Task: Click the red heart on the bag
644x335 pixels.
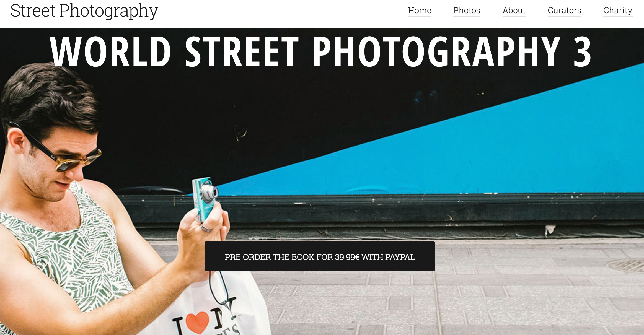Action: [x=197, y=322]
